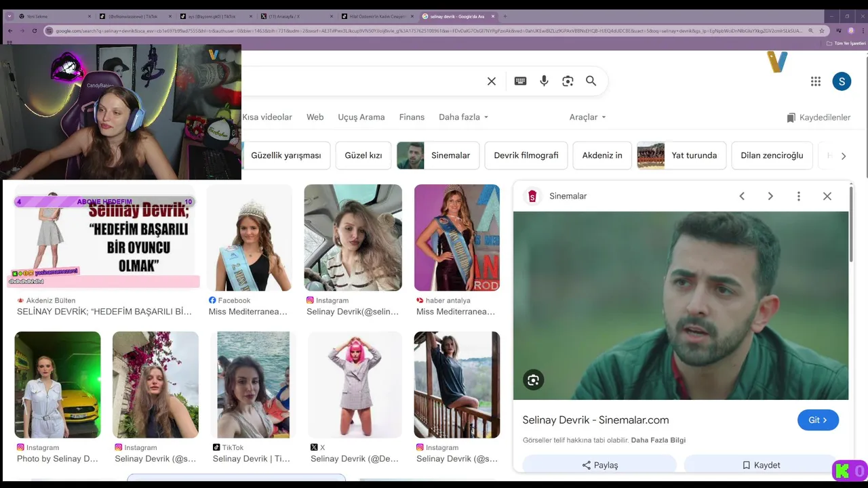Expand the Daha fazla dropdown
The height and width of the screenshot is (488, 868).
click(464, 117)
